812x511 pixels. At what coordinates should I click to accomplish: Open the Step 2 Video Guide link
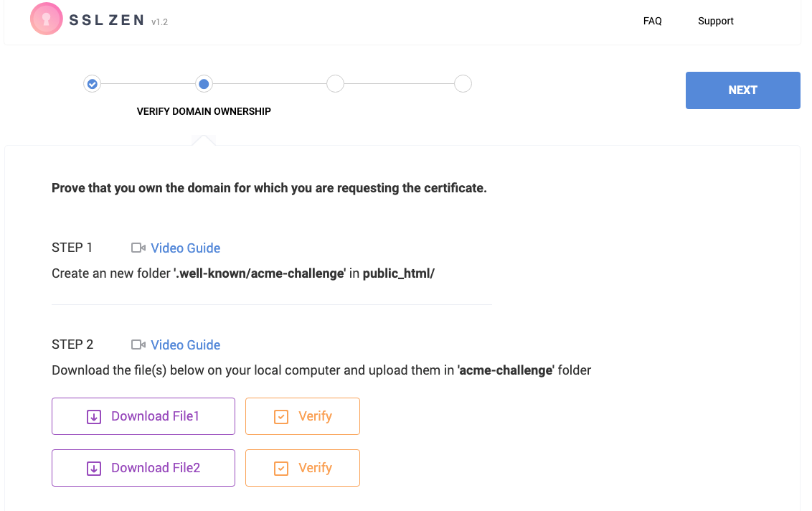(x=185, y=344)
